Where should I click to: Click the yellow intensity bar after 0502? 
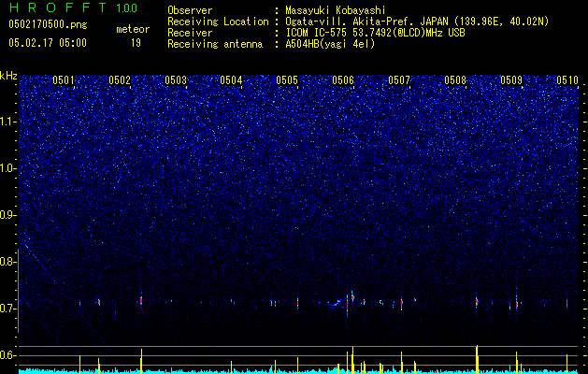coord(141,361)
